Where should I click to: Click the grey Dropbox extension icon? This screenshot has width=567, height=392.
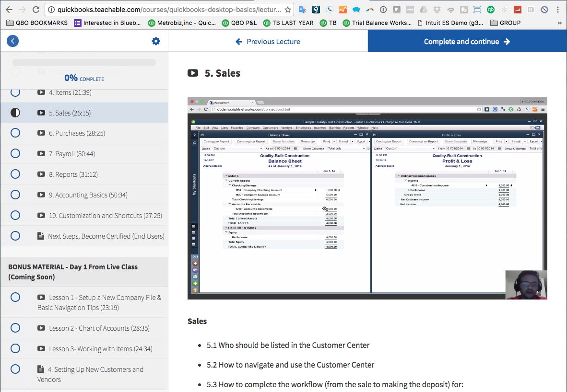pyautogui.click(x=437, y=10)
